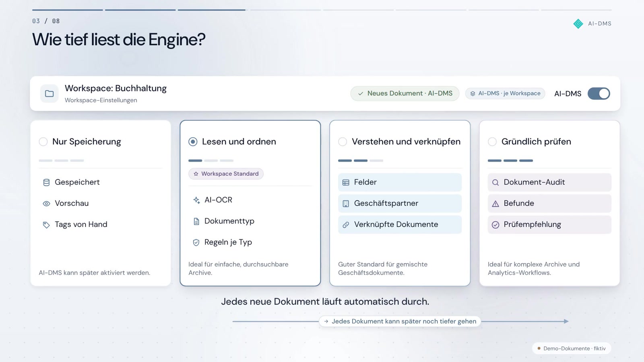Select the Nur Speicherung radio button
The height and width of the screenshot is (362, 644).
(x=43, y=142)
